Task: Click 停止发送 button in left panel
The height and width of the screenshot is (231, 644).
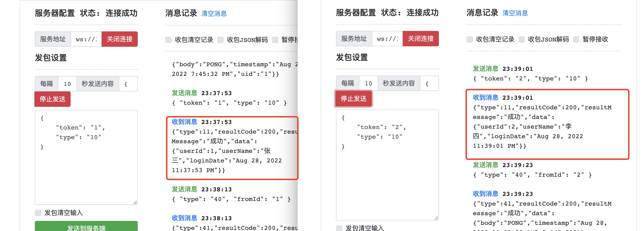Action: click(x=52, y=99)
